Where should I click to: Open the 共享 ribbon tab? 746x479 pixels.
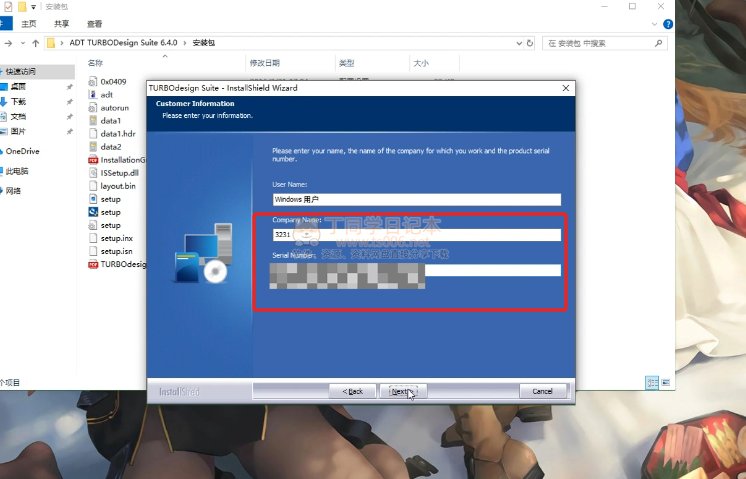62,23
